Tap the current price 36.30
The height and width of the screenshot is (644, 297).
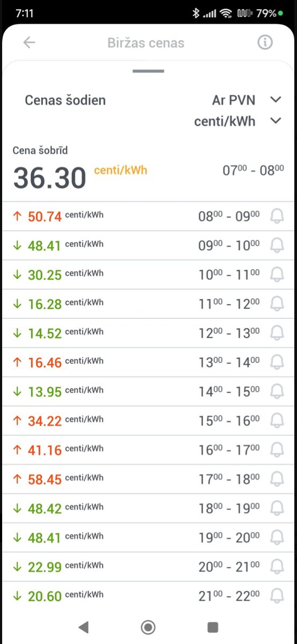pos(49,178)
